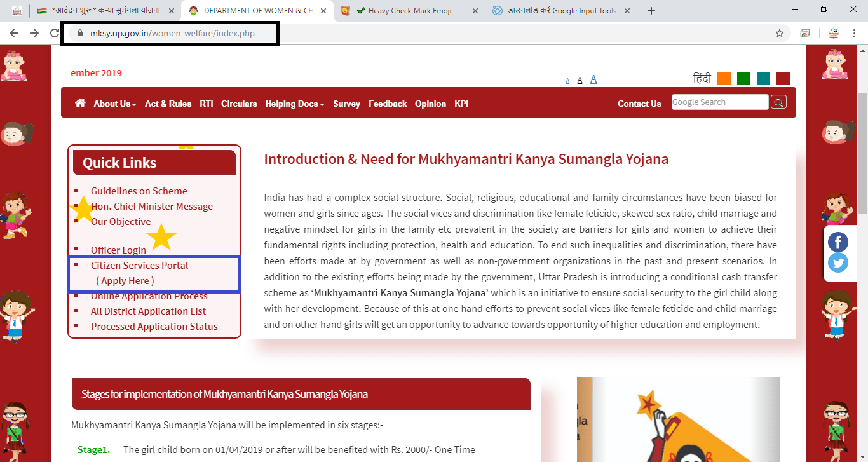Open the Contact Us link
The height and width of the screenshot is (462, 868).
[639, 104]
